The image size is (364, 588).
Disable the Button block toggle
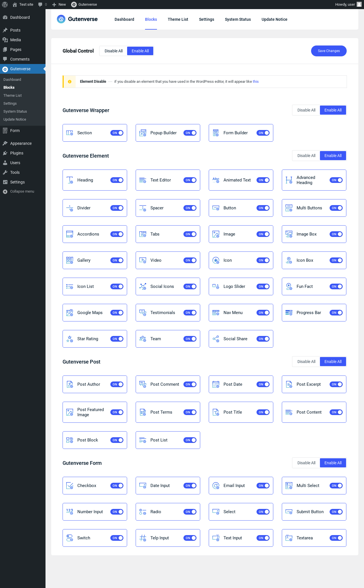pyautogui.click(x=263, y=208)
